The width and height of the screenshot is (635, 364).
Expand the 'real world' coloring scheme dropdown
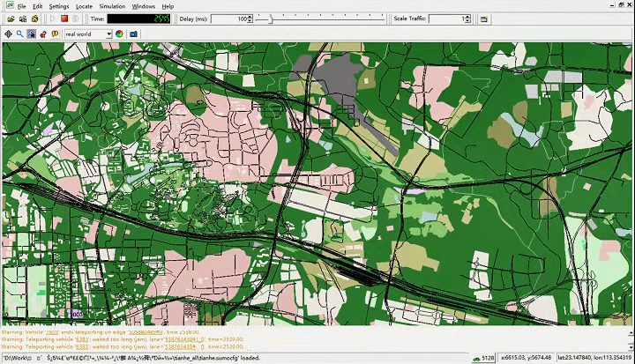pos(108,34)
